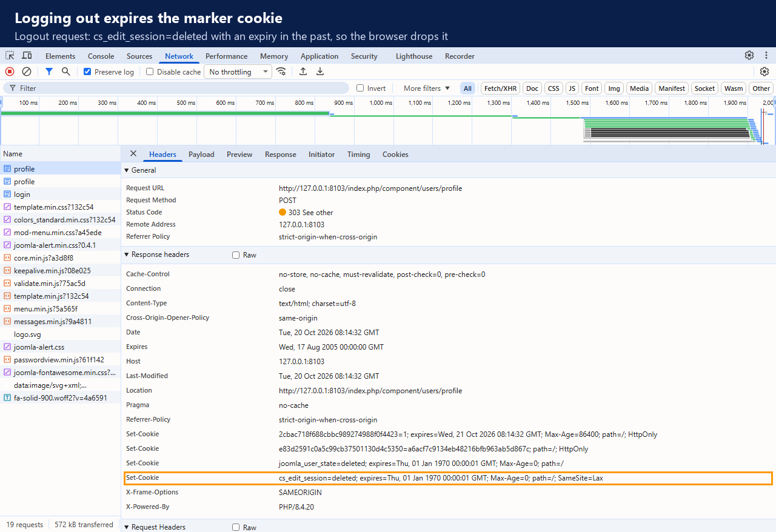Open Network panel settings gear

tap(764, 71)
